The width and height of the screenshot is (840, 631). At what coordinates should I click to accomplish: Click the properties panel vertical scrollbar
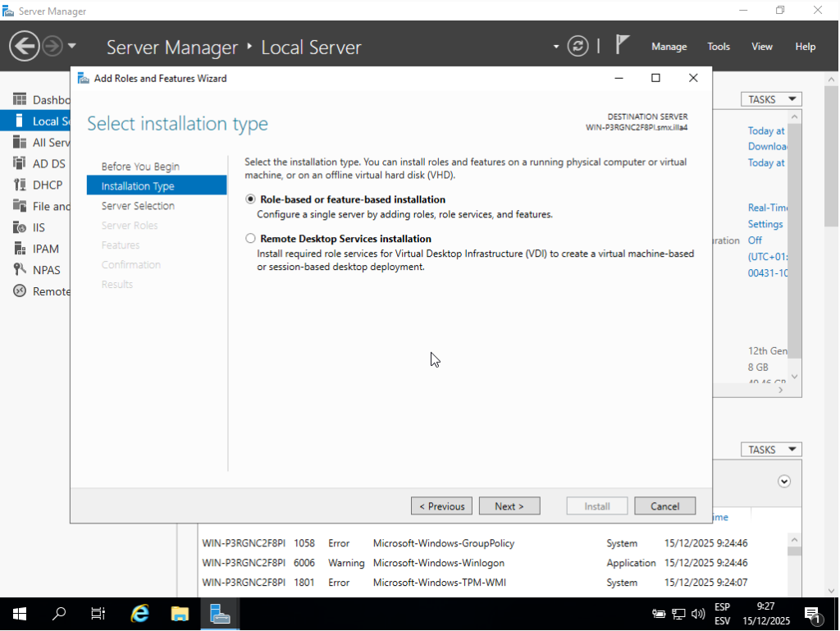pos(794,246)
